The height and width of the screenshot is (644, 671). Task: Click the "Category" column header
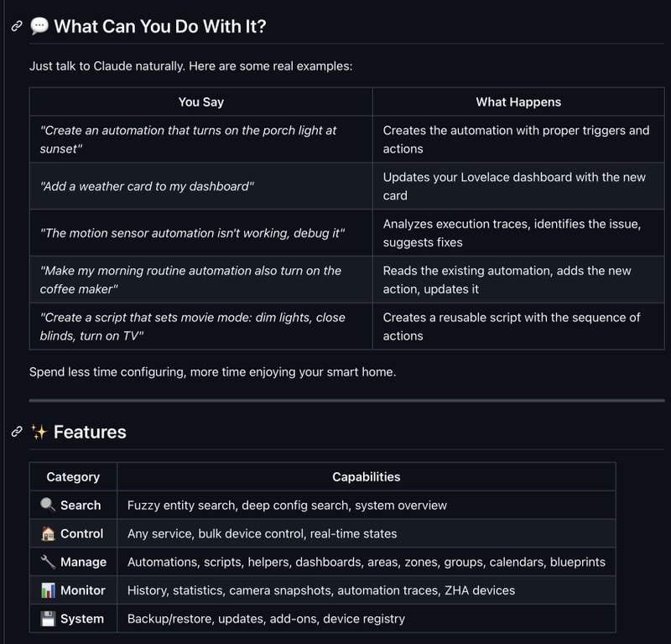(73, 477)
